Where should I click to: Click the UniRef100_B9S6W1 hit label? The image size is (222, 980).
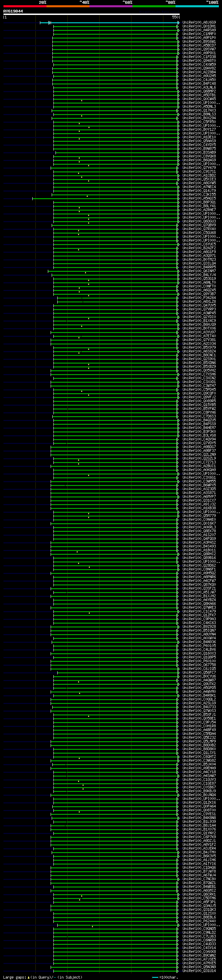click(x=199, y=41)
